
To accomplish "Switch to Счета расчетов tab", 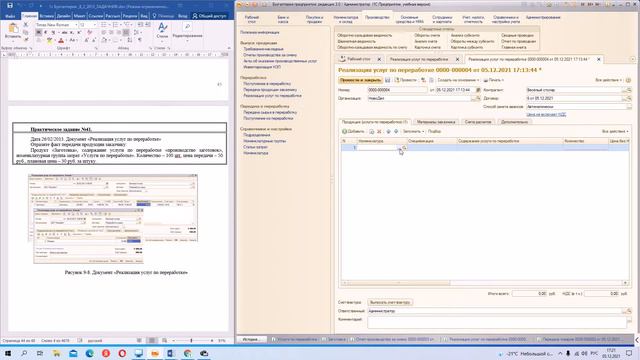I will tap(478, 122).
